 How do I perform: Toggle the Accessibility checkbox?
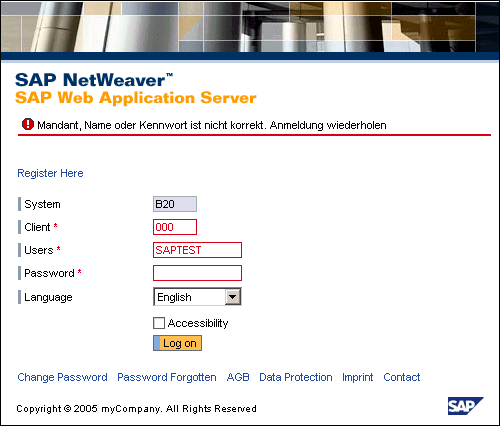159,323
